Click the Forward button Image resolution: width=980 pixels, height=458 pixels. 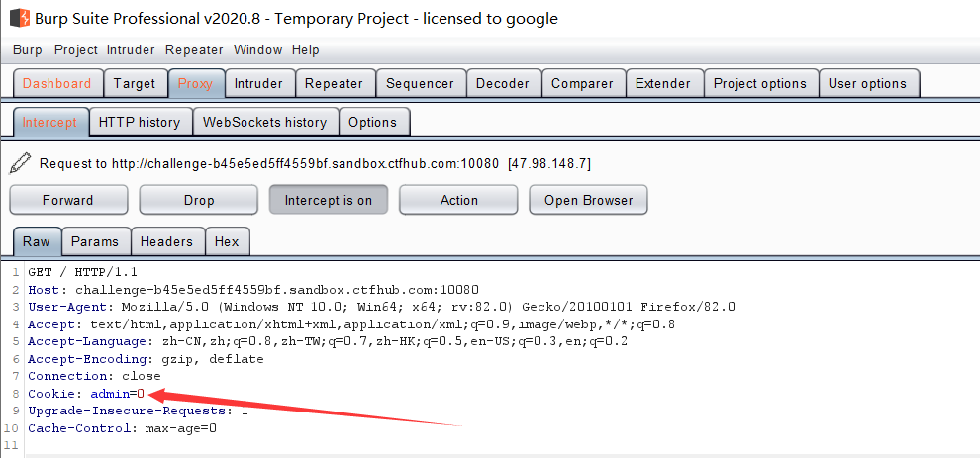click(x=68, y=200)
